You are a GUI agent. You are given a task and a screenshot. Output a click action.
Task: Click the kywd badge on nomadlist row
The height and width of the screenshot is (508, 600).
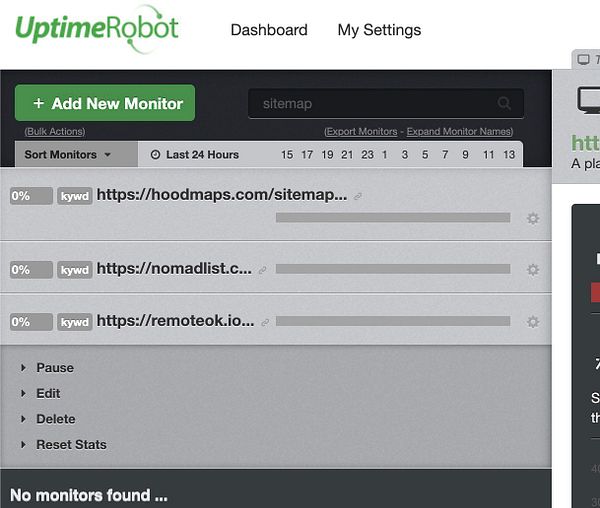[75, 270]
